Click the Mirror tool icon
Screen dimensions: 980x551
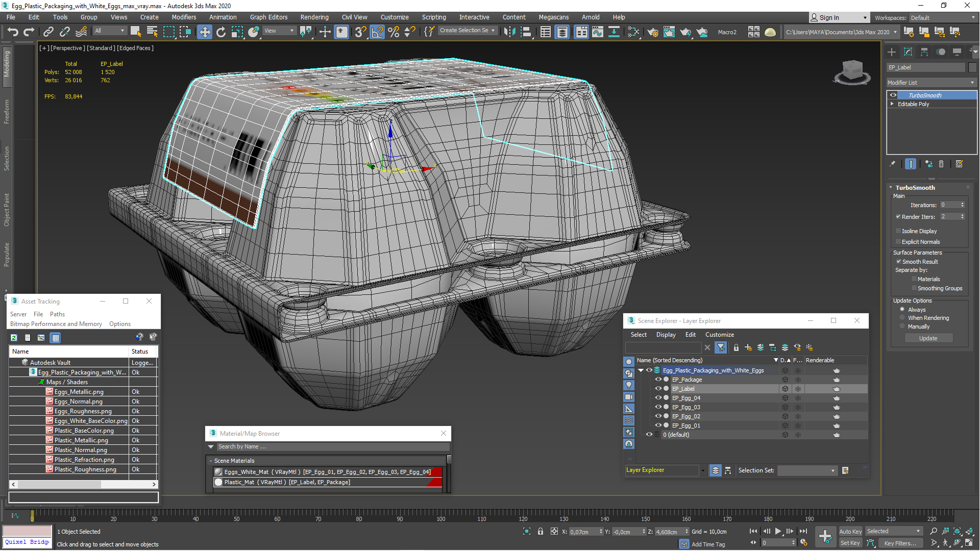(509, 32)
